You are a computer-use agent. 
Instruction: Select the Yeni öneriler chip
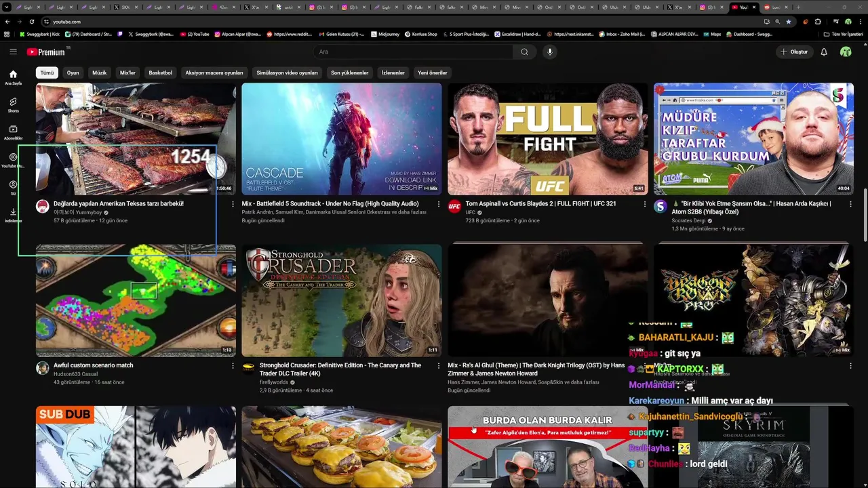[433, 73]
